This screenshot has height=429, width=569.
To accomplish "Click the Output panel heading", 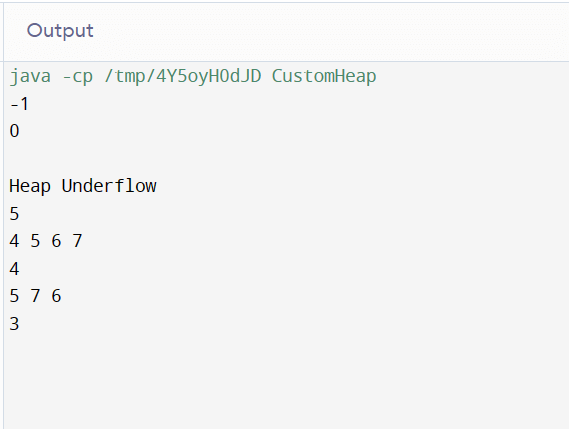I will pyautogui.click(x=60, y=31).
